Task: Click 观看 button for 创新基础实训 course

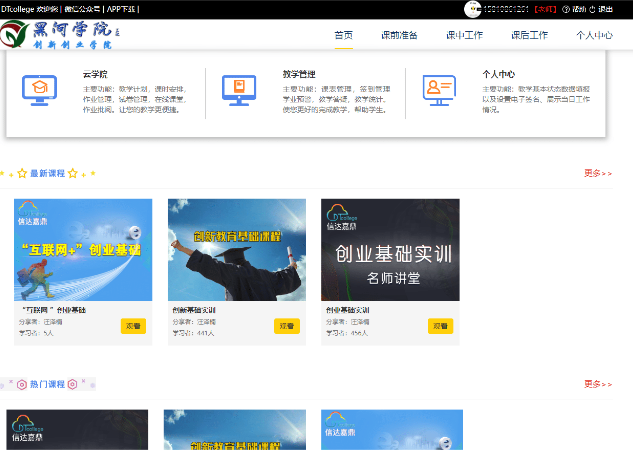Action: click(x=286, y=326)
